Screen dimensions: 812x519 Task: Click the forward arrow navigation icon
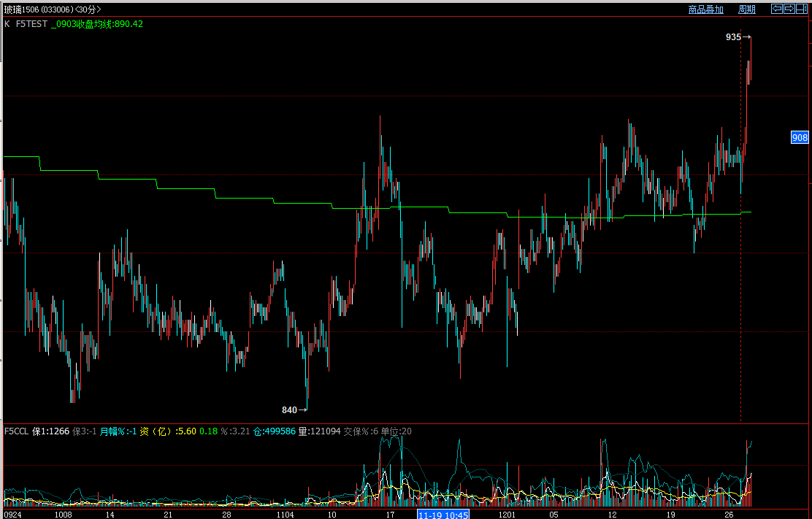click(x=790, y=9)
